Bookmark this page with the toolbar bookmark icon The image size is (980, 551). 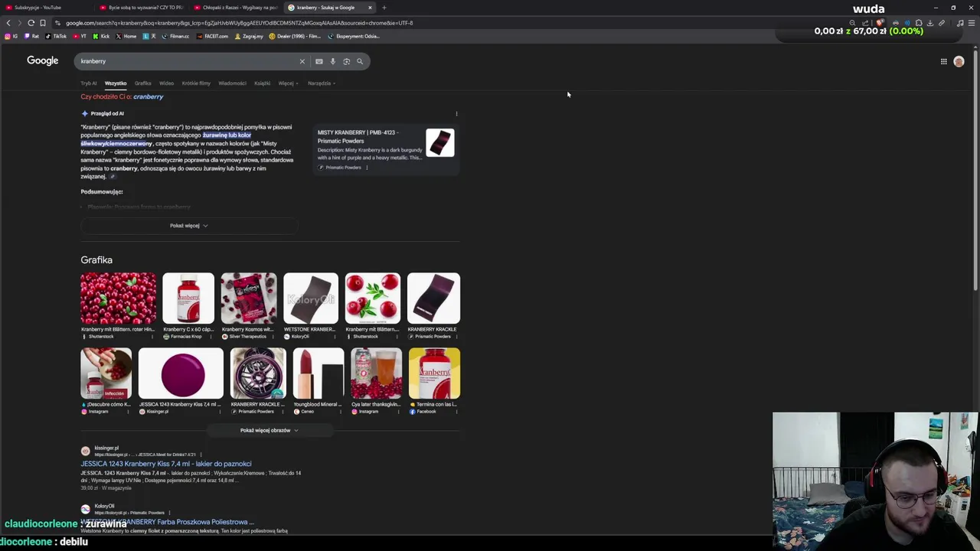click(x=43, y=23)
